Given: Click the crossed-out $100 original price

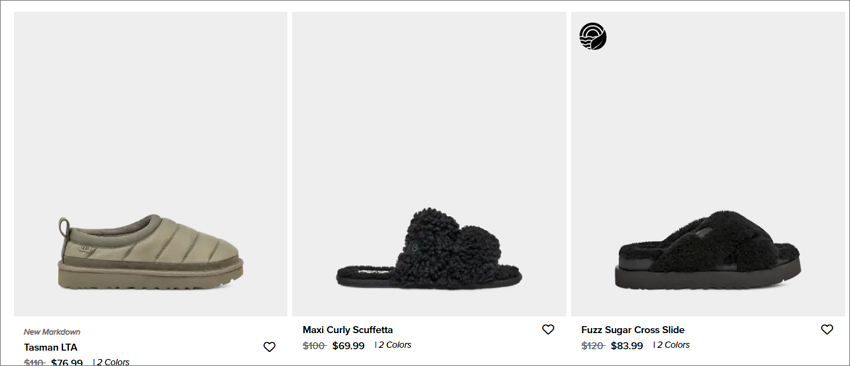Looking at the screenshot, I should coord(314,345).
